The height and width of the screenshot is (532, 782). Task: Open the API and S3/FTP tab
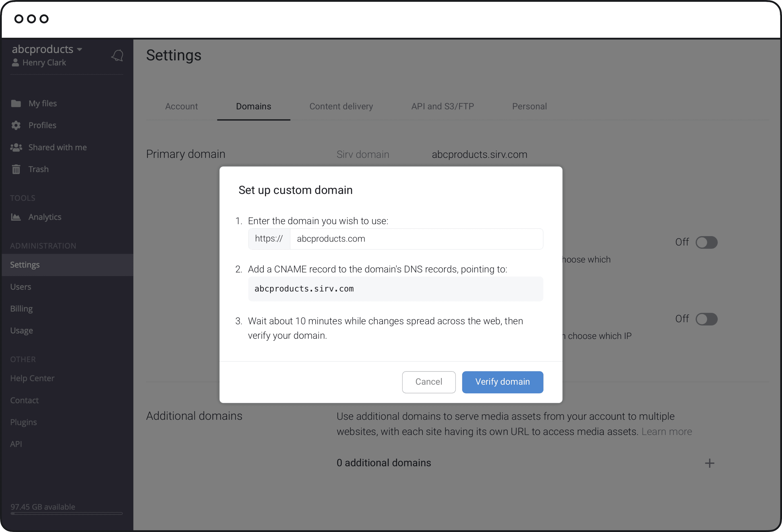coord(442,106)
